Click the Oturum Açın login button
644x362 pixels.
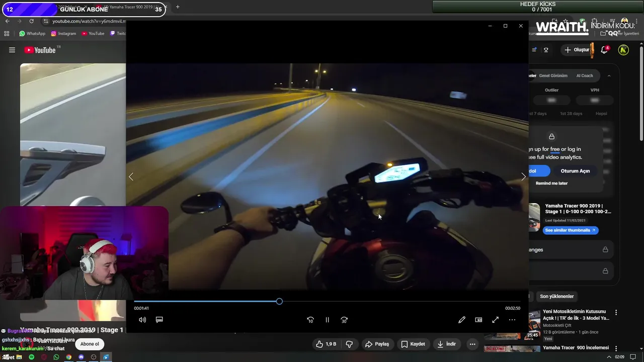[x=575, y=171]
